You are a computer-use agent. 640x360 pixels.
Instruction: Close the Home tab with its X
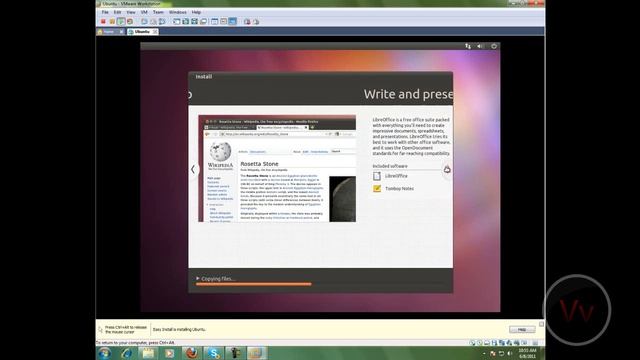[x=121, y=31]
